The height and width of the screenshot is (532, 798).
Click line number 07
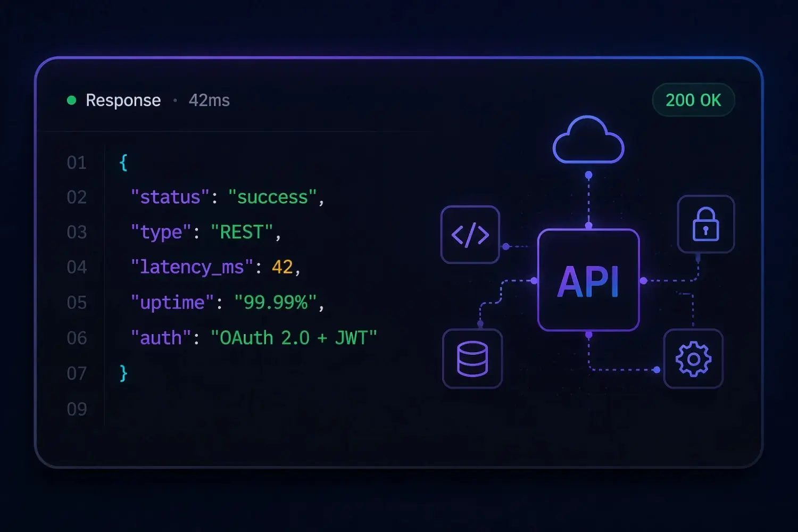pos(77,373)
